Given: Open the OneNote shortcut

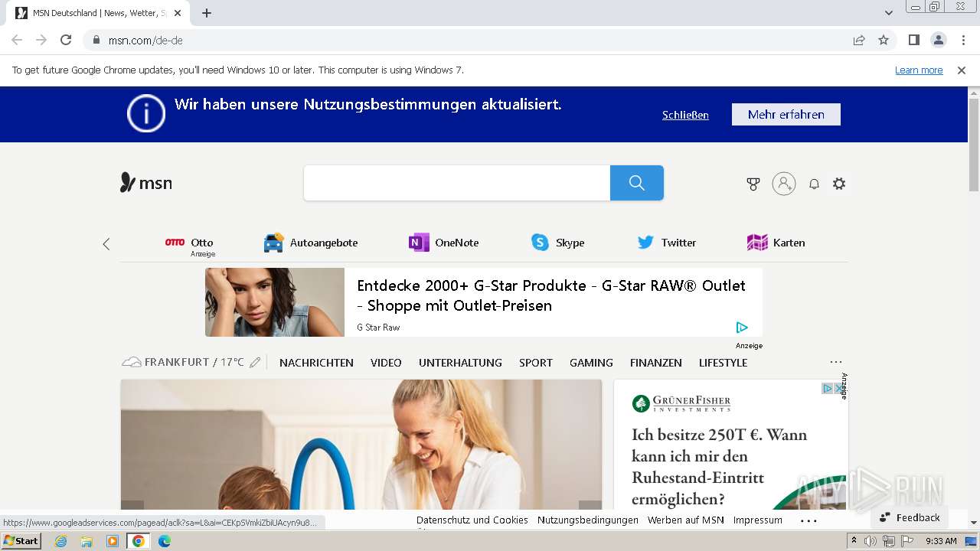Looking at the screenshot, I should coord(444,243).
